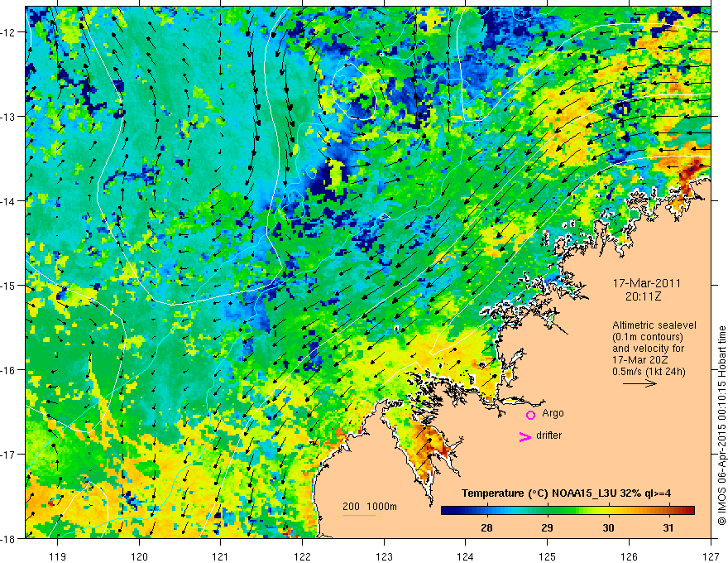The height and width of the screenshot is (563, 728).
Task: Click the 'Argo' legend label
Action: [x=553, y=413]
